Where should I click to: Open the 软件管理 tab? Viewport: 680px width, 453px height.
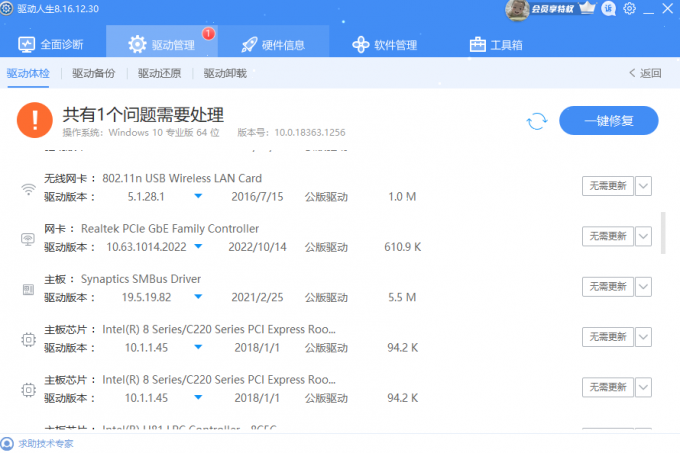[384, 45]
